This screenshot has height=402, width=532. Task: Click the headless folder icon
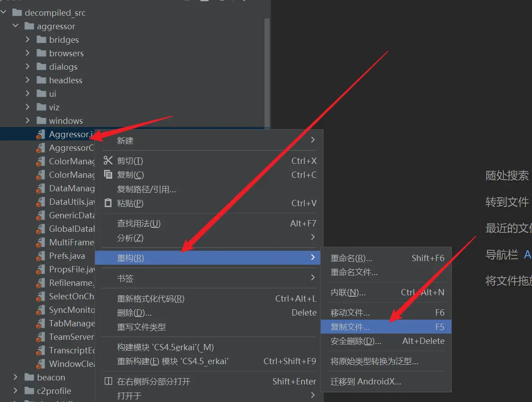[x=41, y=80]
